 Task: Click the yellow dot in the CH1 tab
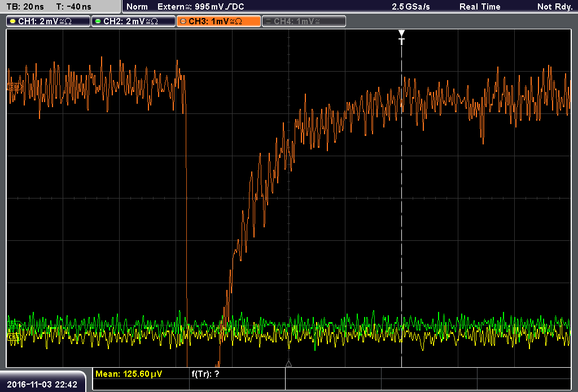pyautogui.click(x=13, y=21)
